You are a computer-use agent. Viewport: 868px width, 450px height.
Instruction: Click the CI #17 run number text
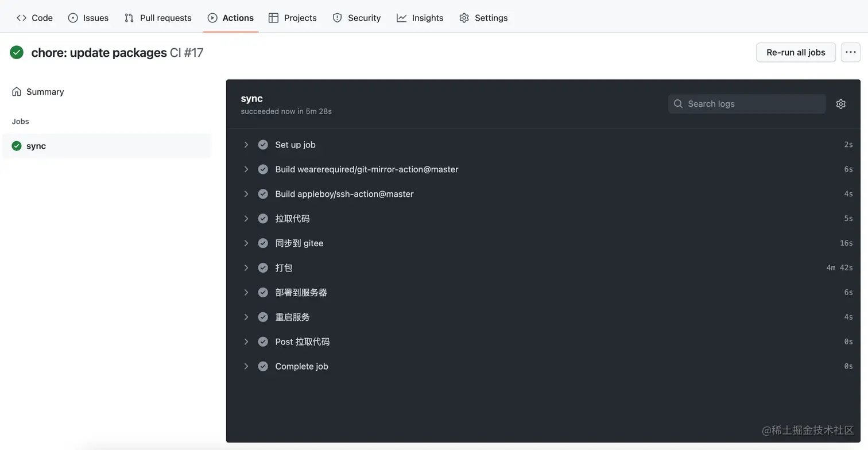(187, 53)
